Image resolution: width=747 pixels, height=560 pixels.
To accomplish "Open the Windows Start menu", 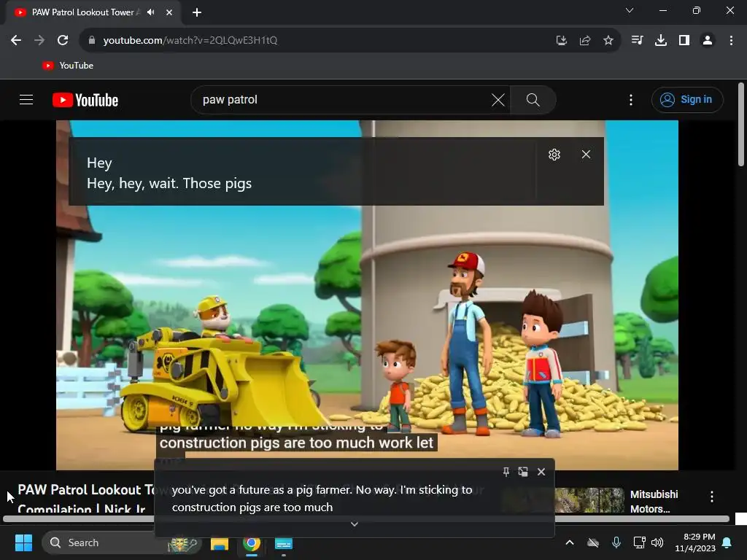I will click(x=23, y=542).
